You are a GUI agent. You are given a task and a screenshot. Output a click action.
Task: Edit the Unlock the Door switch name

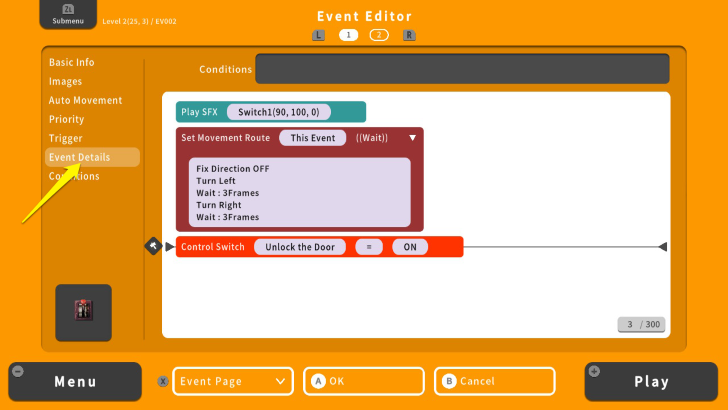click(300, 247)
